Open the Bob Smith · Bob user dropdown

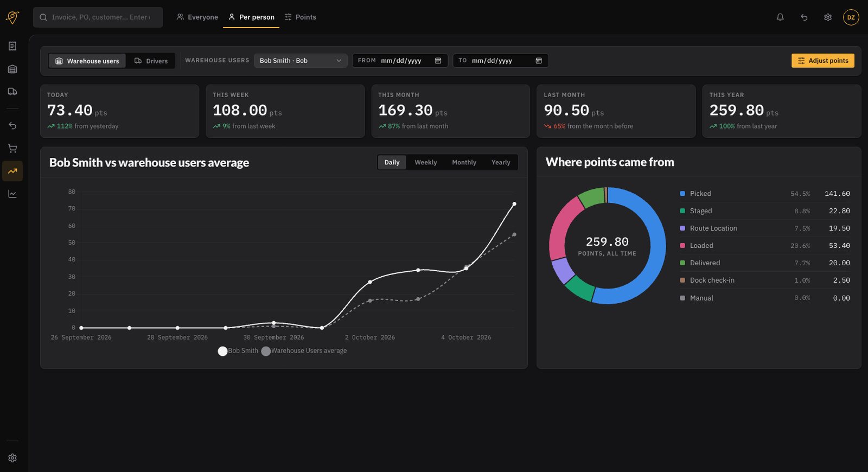(x=301, y=61)
